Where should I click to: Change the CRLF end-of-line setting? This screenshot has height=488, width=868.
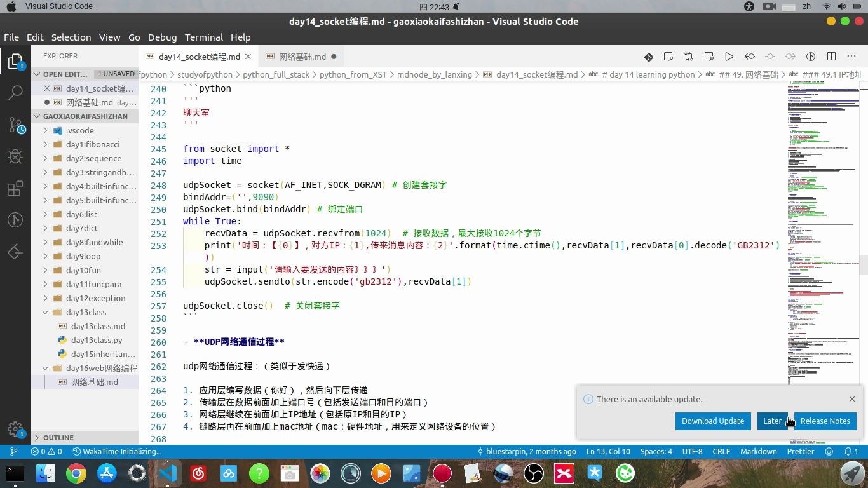tap(721, 451)
